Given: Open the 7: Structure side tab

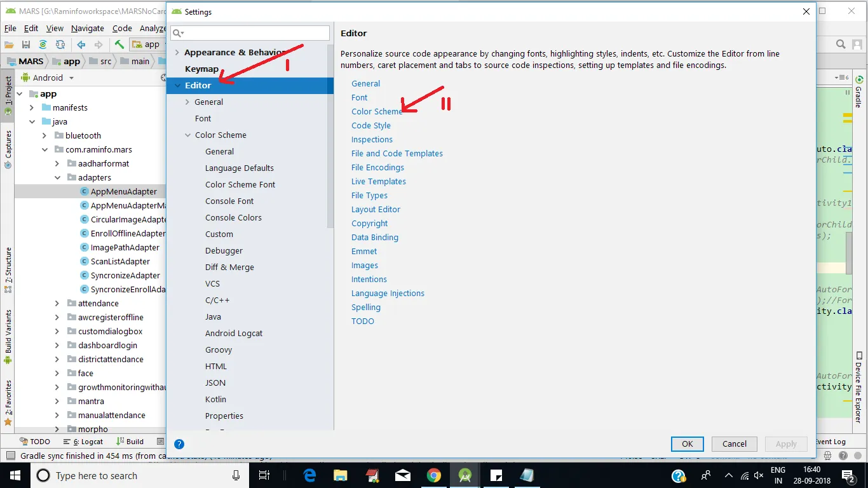Looking at the screenshot, I should pyautogui.click(x=8, y=270).
